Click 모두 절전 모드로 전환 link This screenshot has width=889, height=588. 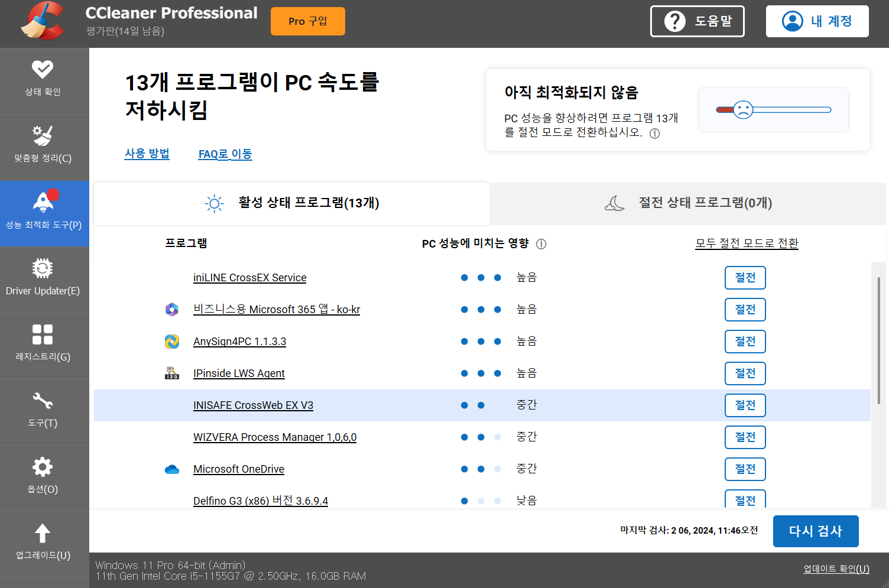click(x=747, y=243)
